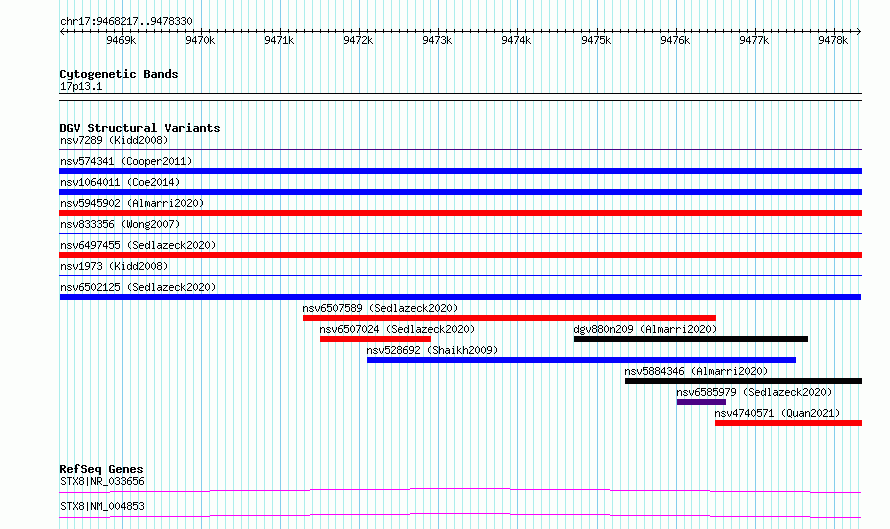
Task: Click the Cytogenetic Bands track heading
Action: pos(119,74)
